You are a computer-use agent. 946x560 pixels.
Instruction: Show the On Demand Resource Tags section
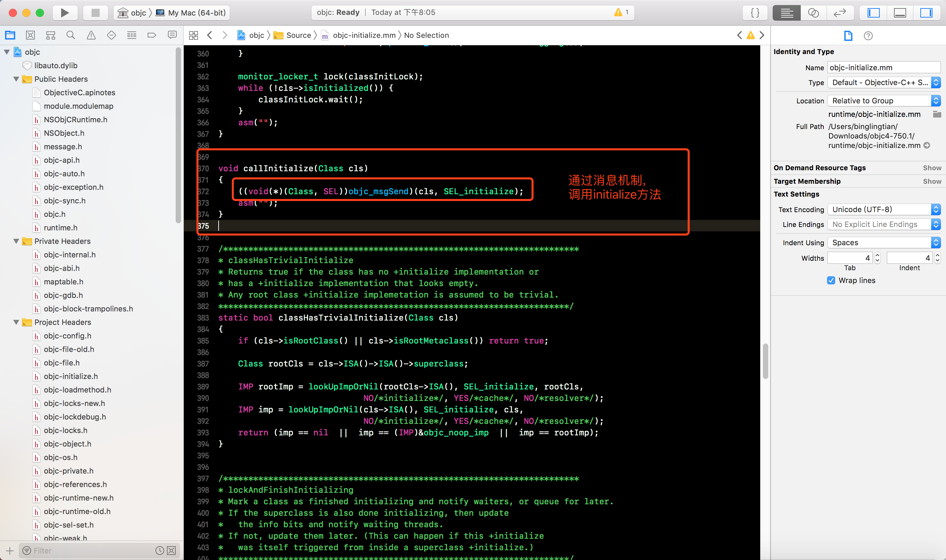932,168
